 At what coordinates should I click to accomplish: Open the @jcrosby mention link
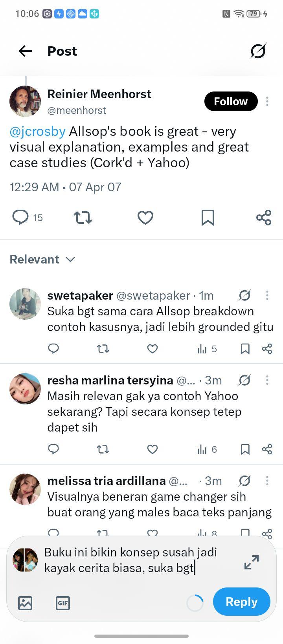pyautogui.click(x=38, y=131)
